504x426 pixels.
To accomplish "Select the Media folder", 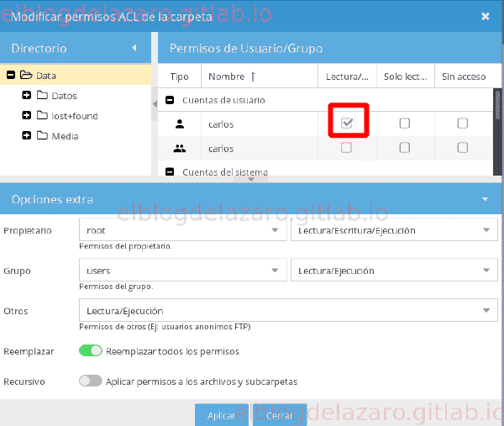I will pos(65,136).
